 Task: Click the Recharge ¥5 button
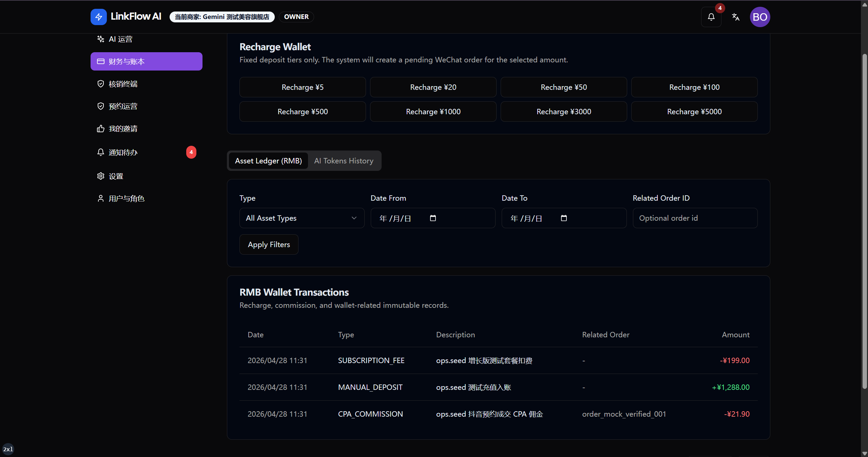303,87
